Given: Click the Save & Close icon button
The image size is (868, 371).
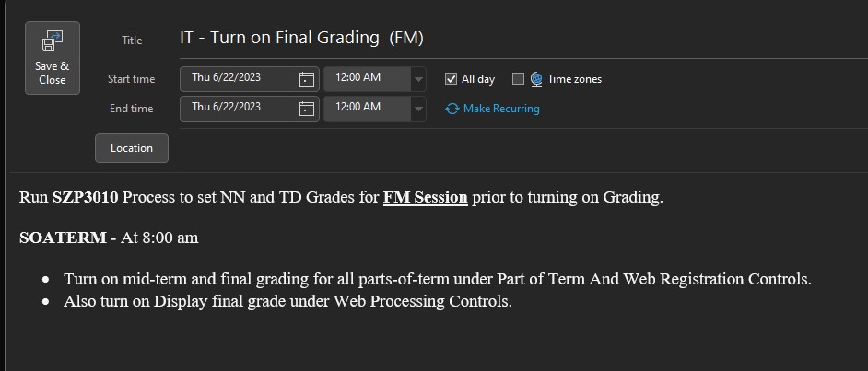Looking at the screenshot, I should [x=53, y=58].
